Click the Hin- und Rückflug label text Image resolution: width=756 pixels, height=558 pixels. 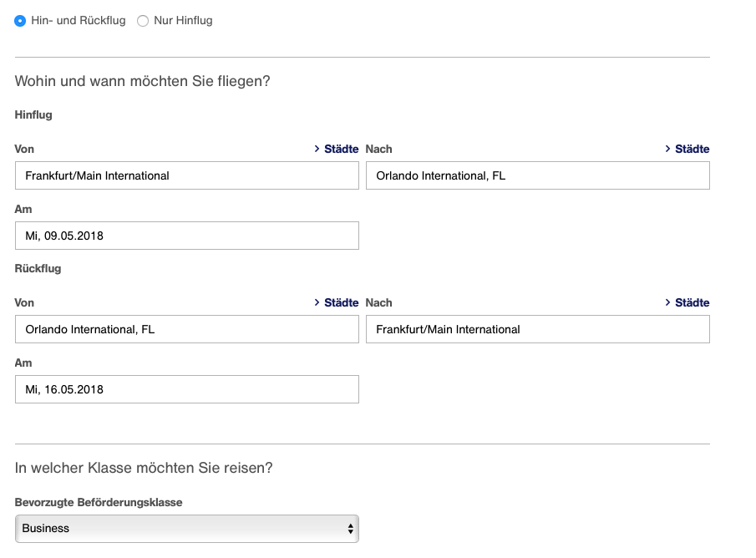pyautogui.click(x=79, y=21)
